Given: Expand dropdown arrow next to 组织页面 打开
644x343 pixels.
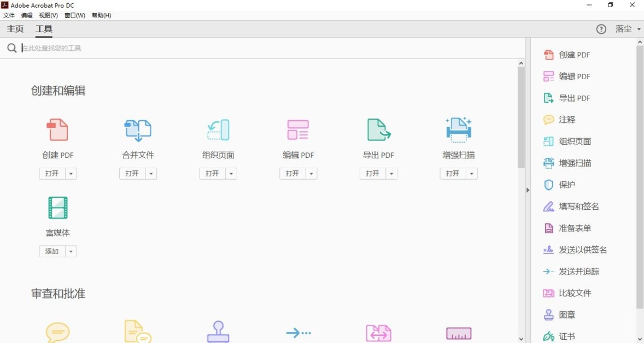Looking at the screenshot, I should point(231,174).
